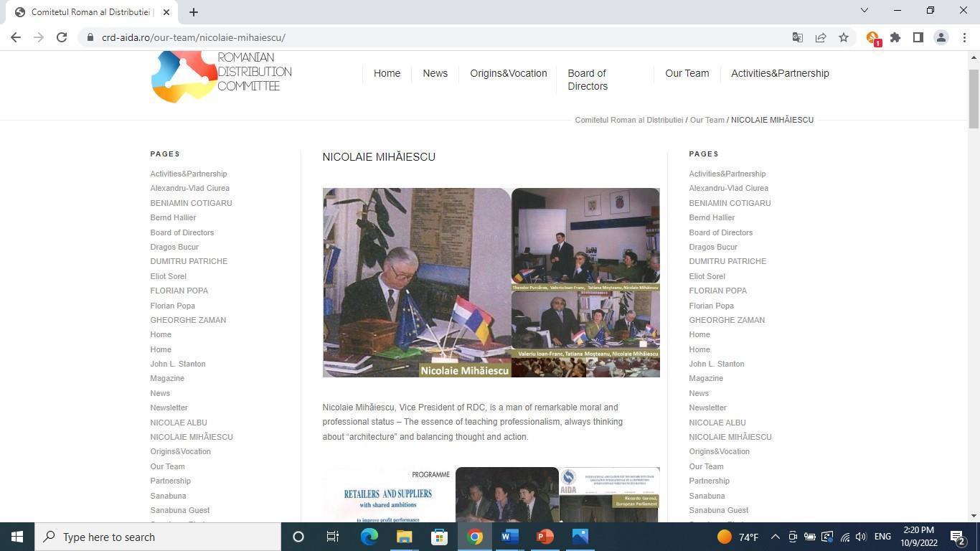Click the Our Team breadcrumb link
This screenshot has width=980, height=551.
(707, 120)
